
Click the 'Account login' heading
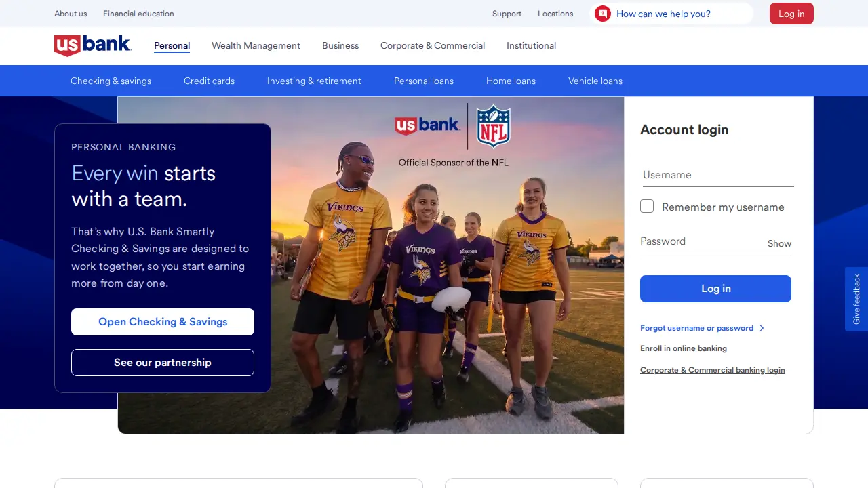pos(684,129)
